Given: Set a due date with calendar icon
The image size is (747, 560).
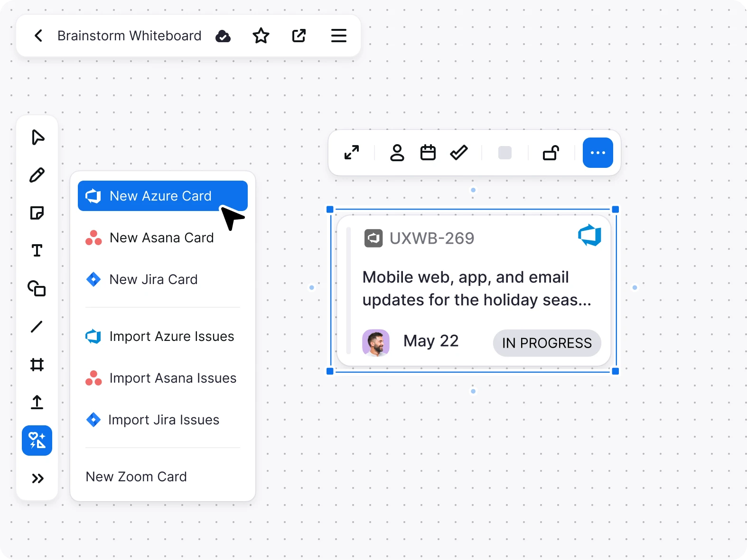Looking at the screenshot, I should click(x=428, y=153).
